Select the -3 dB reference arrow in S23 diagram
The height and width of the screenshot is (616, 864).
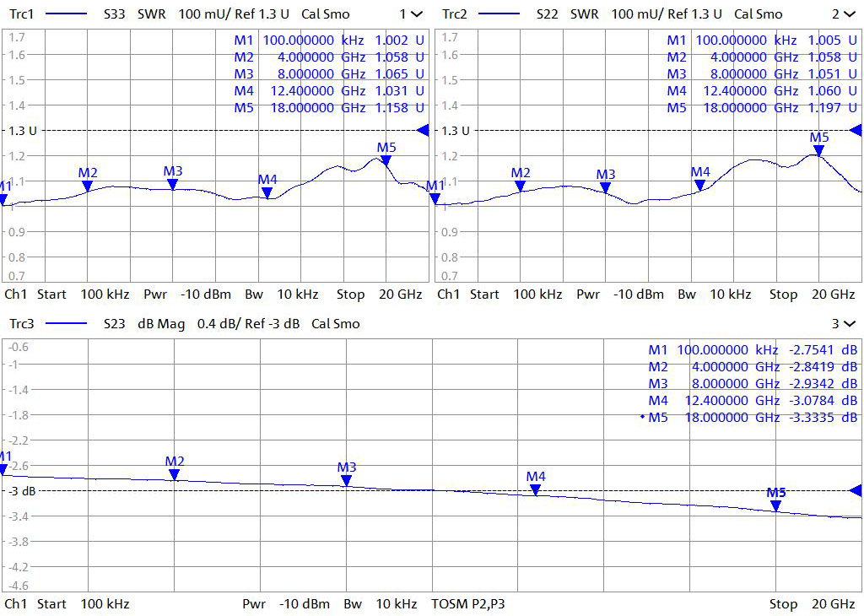[856, 490]
